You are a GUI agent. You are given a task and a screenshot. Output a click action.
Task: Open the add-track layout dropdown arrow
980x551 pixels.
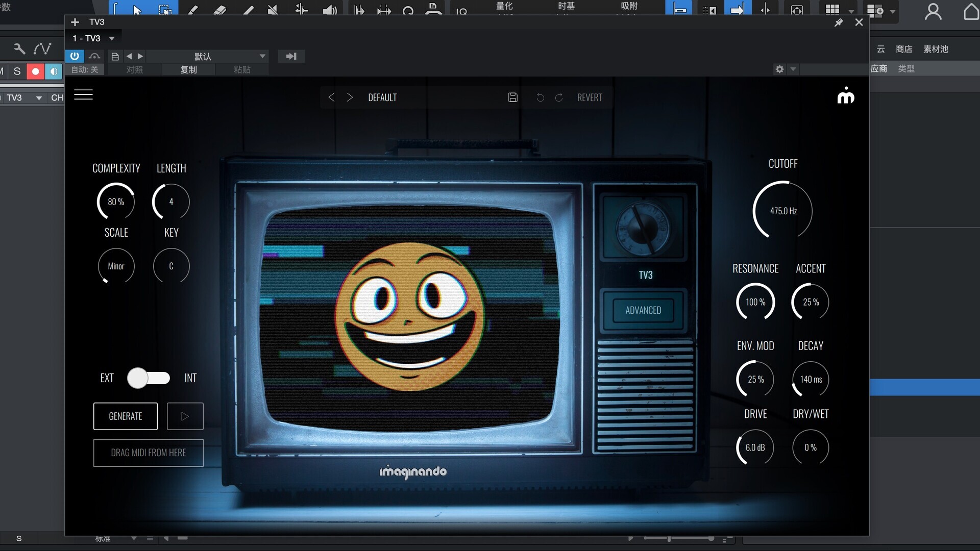coord(892,11)
